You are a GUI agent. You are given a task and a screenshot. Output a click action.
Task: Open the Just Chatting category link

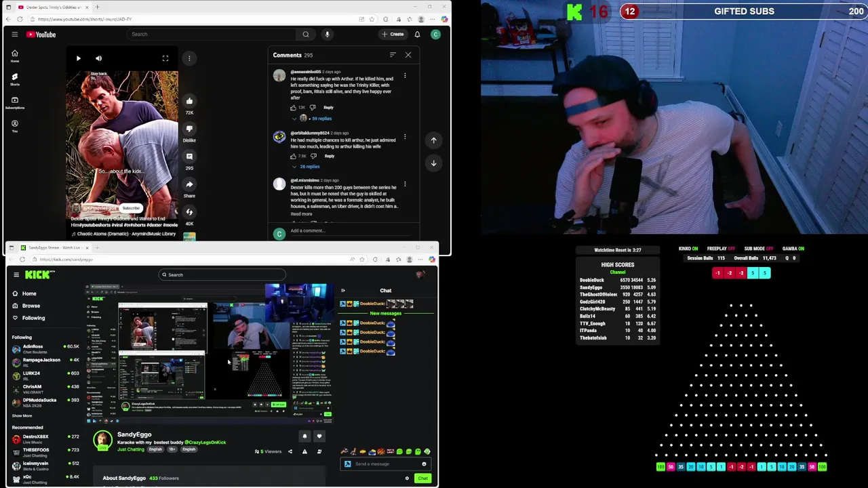[131, 449]
